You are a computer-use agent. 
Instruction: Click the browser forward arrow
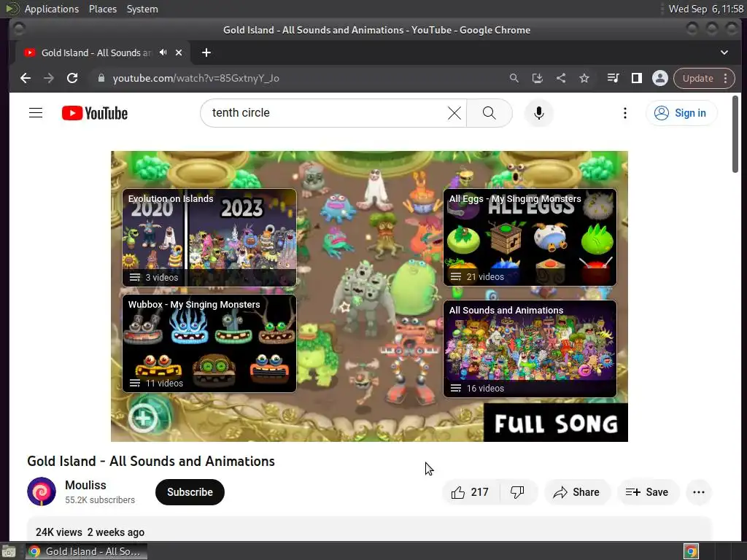coord(49,78)
